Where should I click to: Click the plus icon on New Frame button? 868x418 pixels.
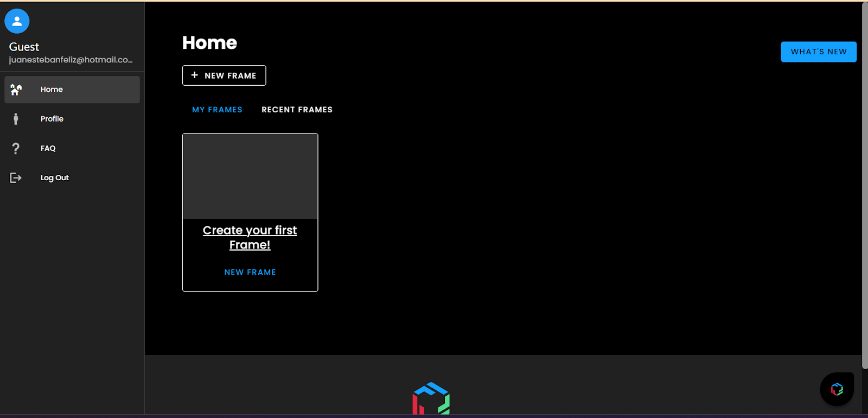tap(195, 75)
